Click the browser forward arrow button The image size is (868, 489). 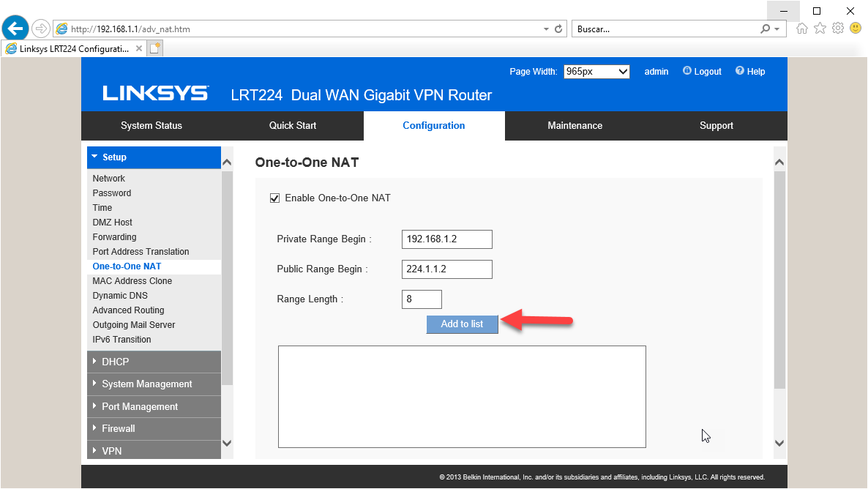coord(41,29)
